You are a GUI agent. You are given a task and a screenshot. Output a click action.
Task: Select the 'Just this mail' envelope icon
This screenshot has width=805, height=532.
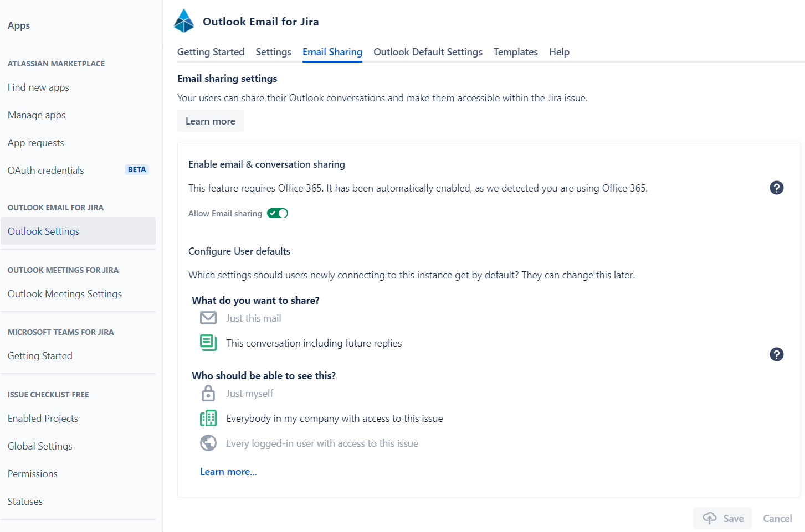[208, 318]
